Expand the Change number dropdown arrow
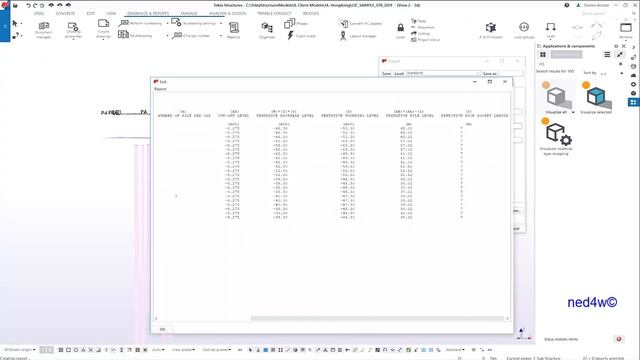The width and height of the screenshot is (640, 360). [x=220, y=36]
